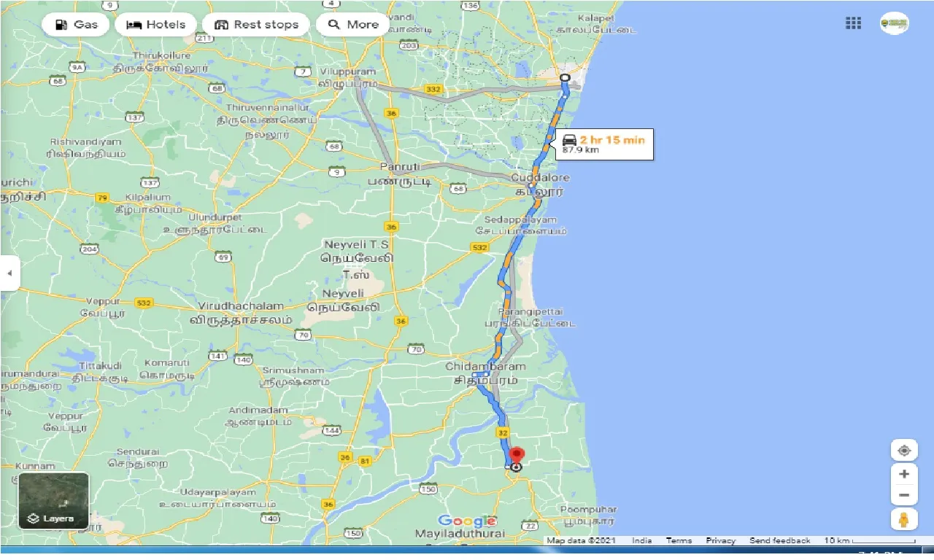
Task: Open the Google apps launcher menu
Action: pyautogui.click(x=852, y=23)
